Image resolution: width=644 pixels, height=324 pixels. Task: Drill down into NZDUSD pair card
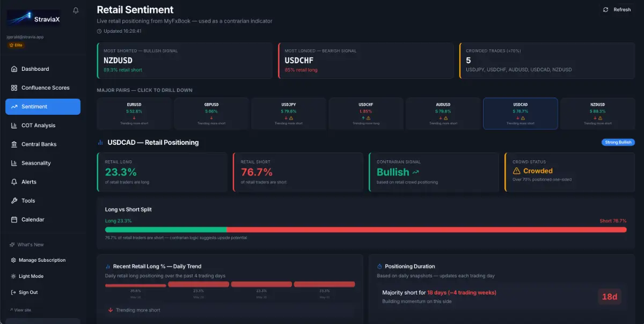pyautogui.click(x=598, y=114)
